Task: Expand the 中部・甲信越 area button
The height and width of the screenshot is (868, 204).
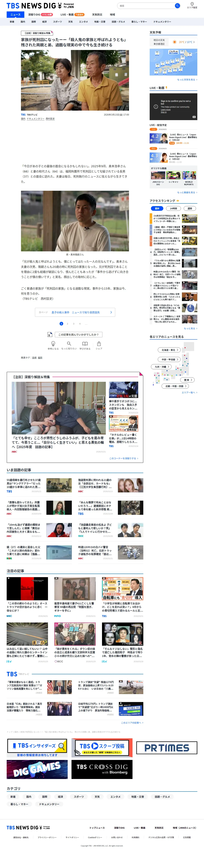Action: (169, 359)
